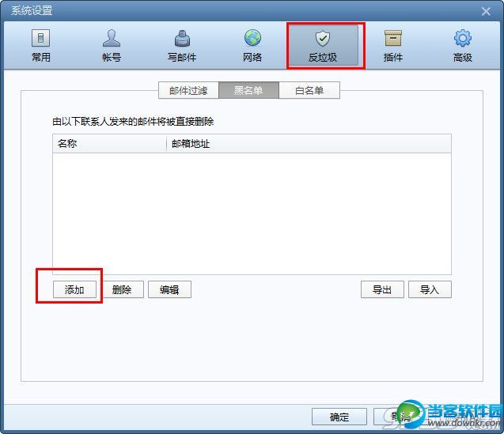The image size is (504, 434).
Task: Close the 系统设置 dialog
Action: tap(486, 12)
